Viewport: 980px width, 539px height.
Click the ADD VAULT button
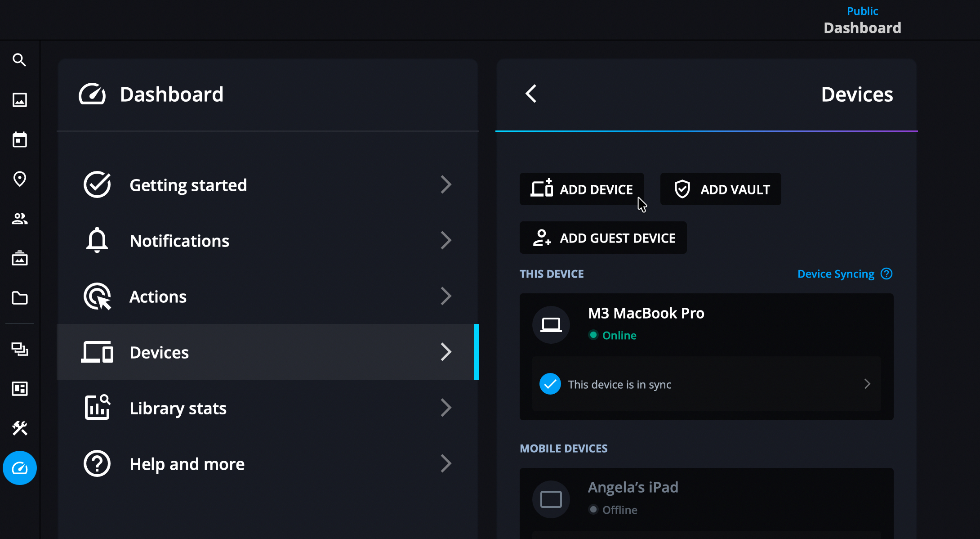click(720, 189)
